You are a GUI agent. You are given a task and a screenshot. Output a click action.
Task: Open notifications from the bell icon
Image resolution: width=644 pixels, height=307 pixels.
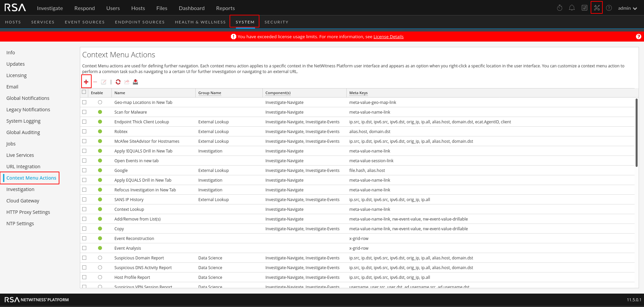[x=572, y=8]
